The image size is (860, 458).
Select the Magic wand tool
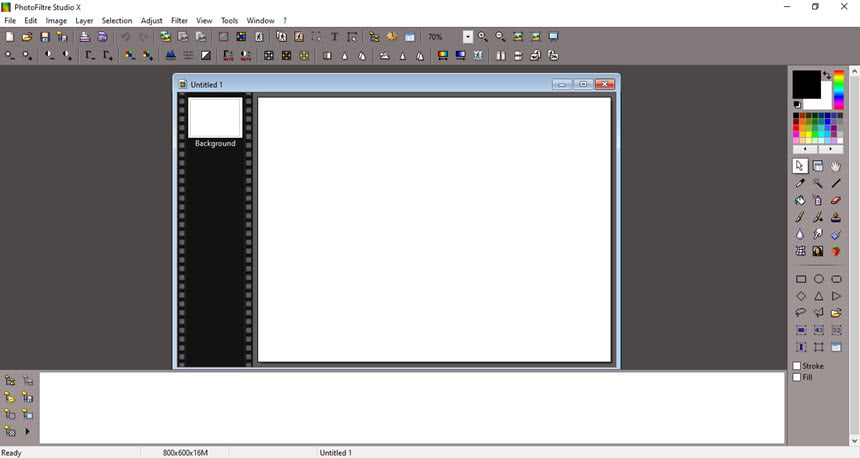tap(818, 183)
